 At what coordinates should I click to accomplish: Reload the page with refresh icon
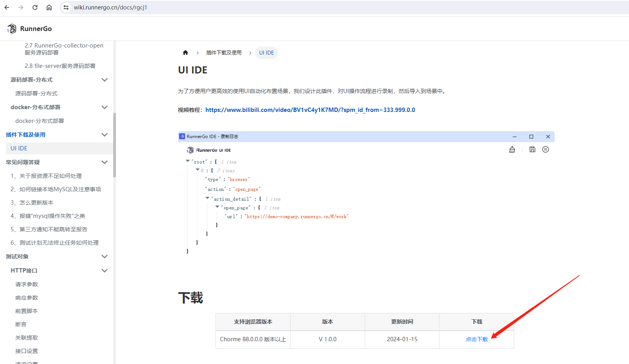pyautogui.click(x=35, y=7)
